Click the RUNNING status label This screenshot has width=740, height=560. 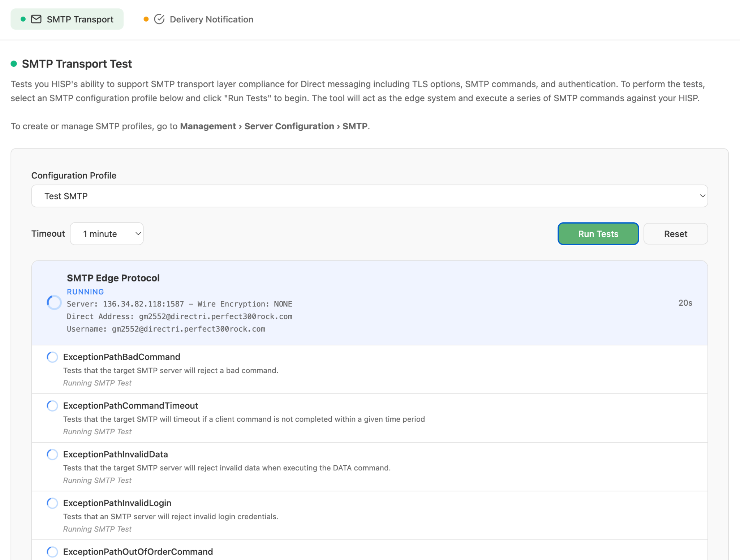pyautogui.click(x=85, y=292)
